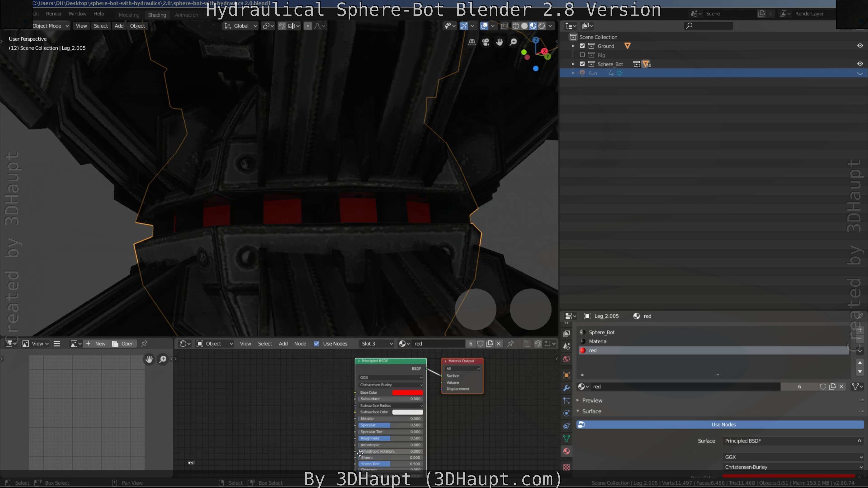Image resolution: width=868 pixels, height=488 pixels.
Task: Open the Modifier properties wrench tab
Action: pyautogui.click(x=566, y=388)
